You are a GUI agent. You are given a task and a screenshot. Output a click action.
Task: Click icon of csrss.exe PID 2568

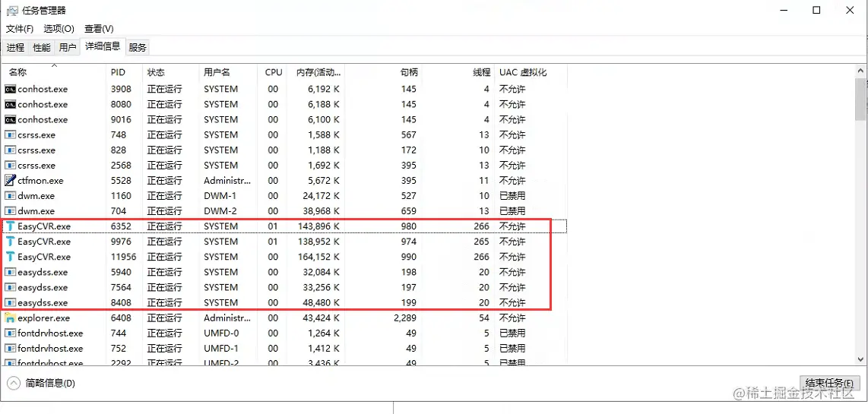pyautogui.click(x=10, y=166)
